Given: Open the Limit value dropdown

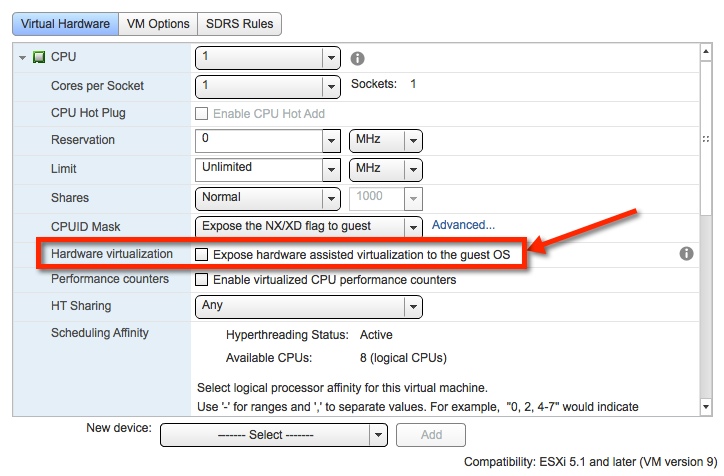Looking at the screenshot, I should coord(331,169).
